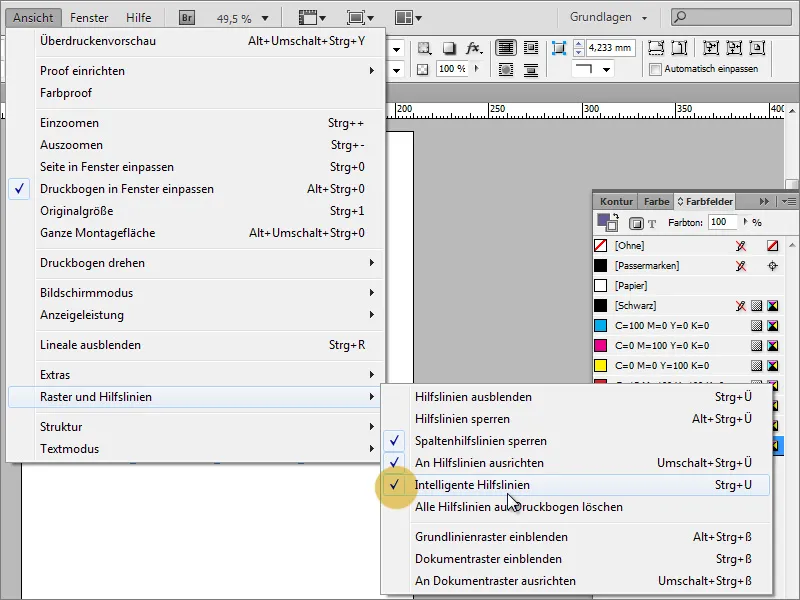Toggle Intelligente Hilfslinien
Viewport: 800px width, 600px height.
pos(576,485)
